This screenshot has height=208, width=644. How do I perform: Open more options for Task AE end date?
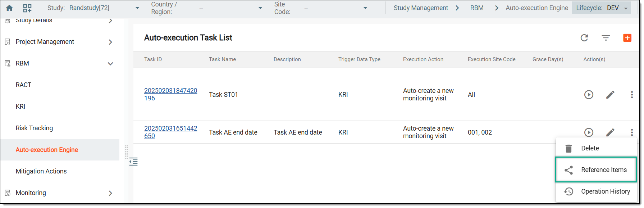(632, 132)
